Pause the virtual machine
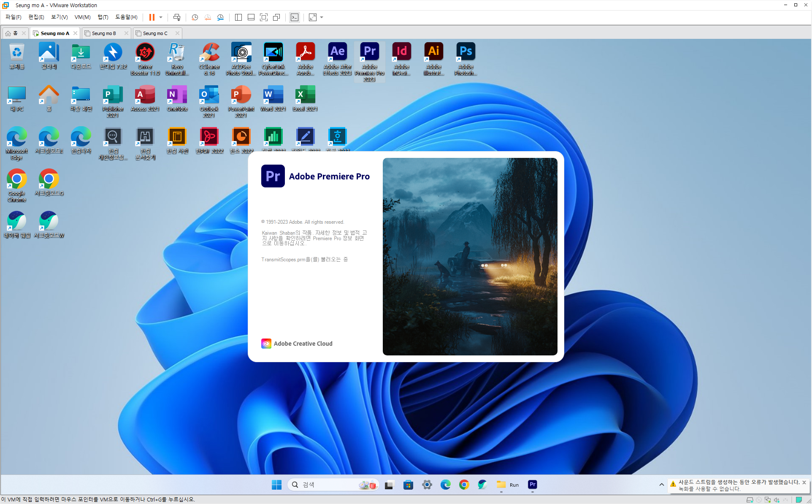The width and height of the screenshot is (812, 504). pos(152,17)
